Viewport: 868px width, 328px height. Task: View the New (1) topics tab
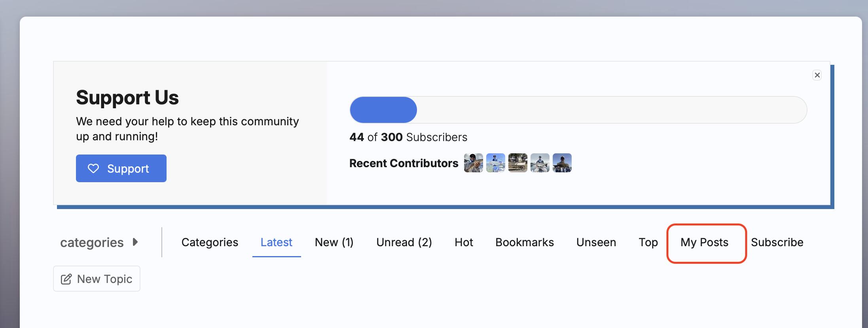click(334, 242)
